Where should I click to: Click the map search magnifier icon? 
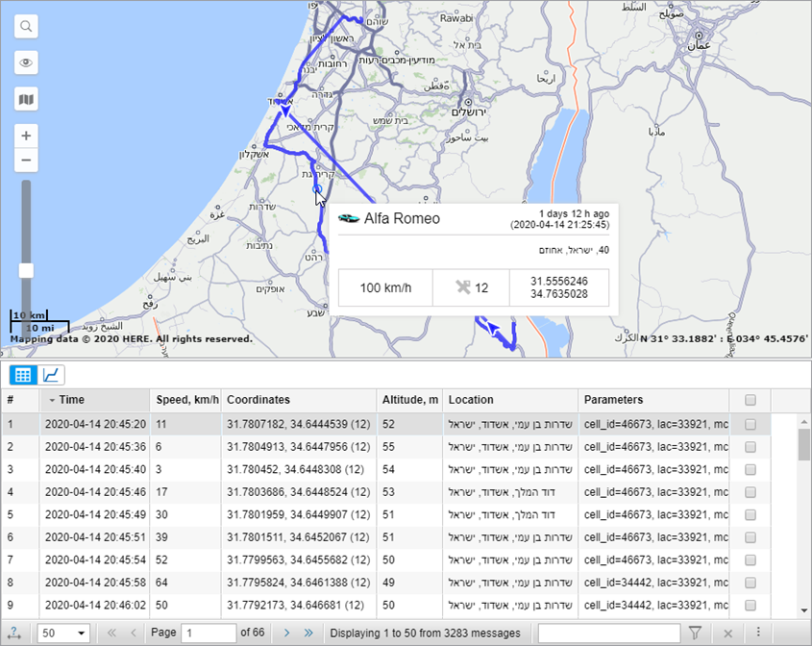(26, 26)
